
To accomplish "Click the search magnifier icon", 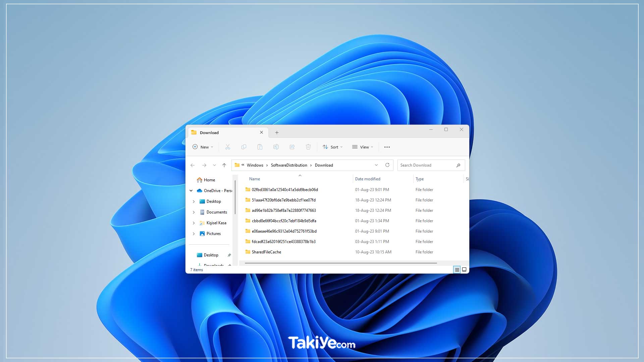I will (458, 165).
